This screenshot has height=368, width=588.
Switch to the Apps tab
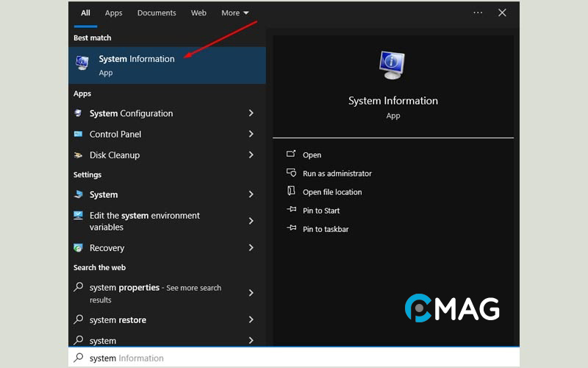113,13
